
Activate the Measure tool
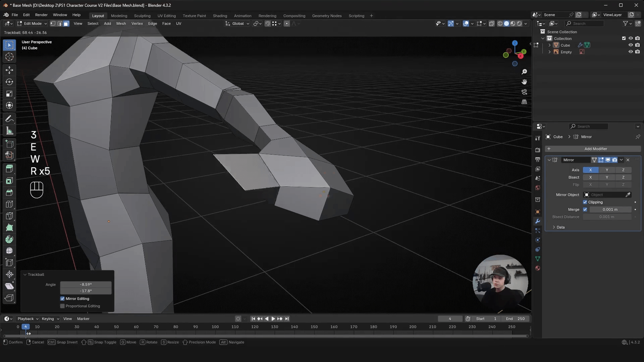(x=9, y=130)
